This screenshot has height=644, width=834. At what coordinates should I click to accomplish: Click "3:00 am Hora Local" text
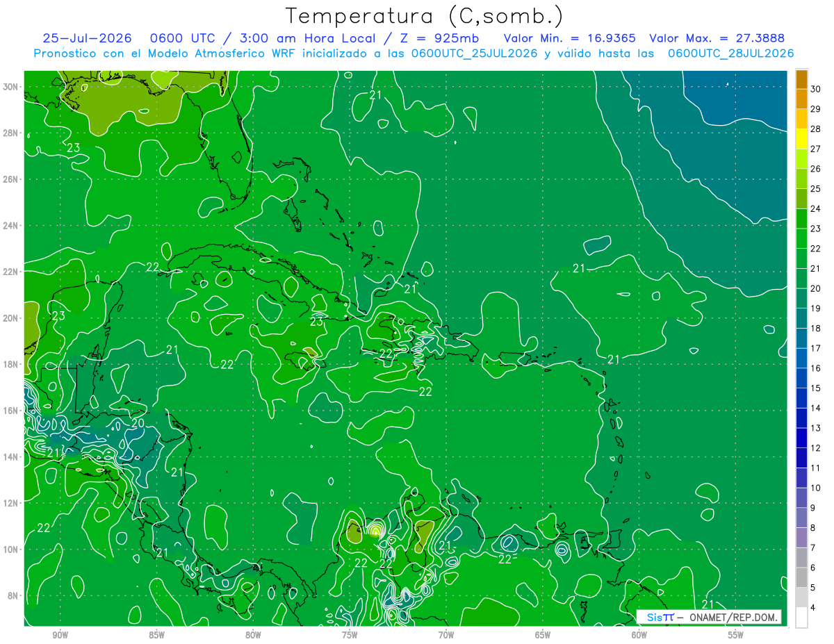[308, 39]
